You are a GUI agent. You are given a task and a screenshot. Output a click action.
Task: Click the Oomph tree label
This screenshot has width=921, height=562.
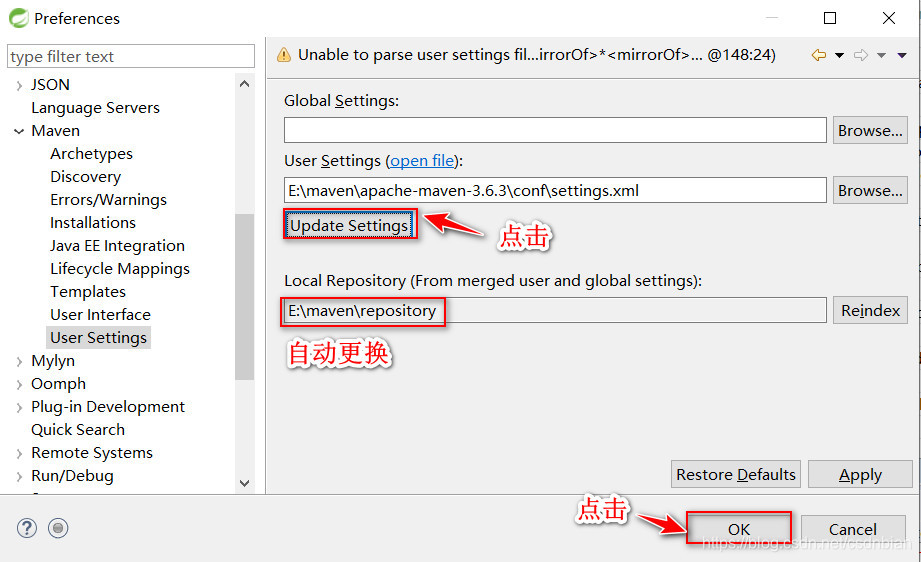58,384
